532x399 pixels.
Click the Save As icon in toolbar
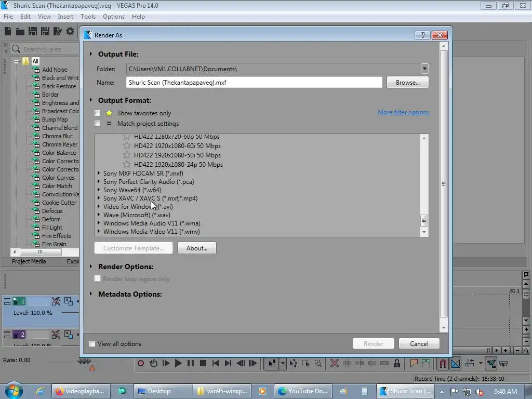[x=45, y=32]
